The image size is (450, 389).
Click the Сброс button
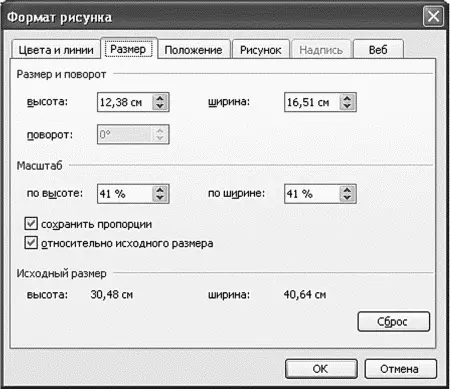tap(394, 322)
